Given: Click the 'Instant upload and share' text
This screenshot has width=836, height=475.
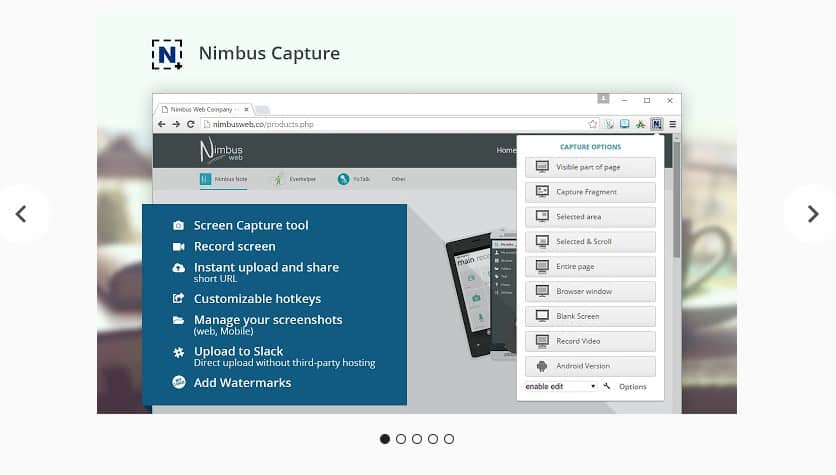Looking at the screenshot, I should tap(266, 267).
